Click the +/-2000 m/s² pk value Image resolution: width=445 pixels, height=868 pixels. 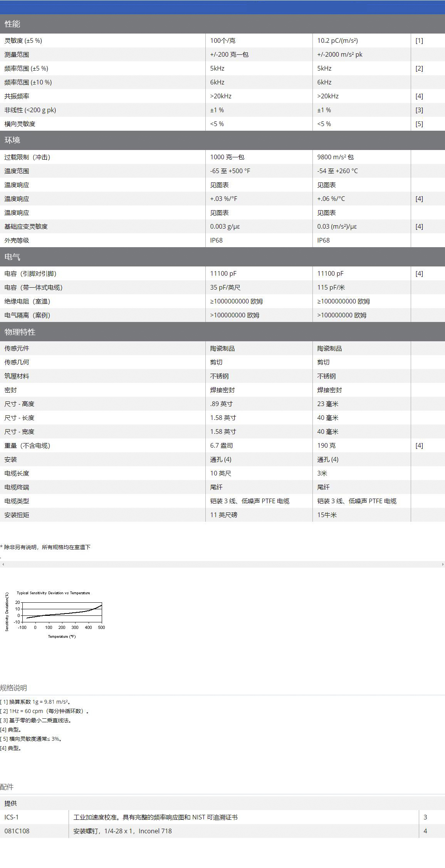[340, 54]
